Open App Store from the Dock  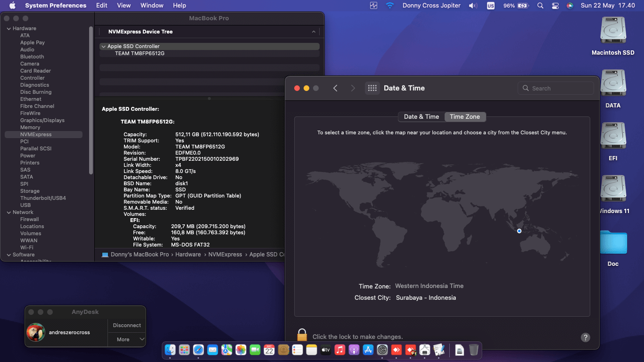(x=368, y=350)
